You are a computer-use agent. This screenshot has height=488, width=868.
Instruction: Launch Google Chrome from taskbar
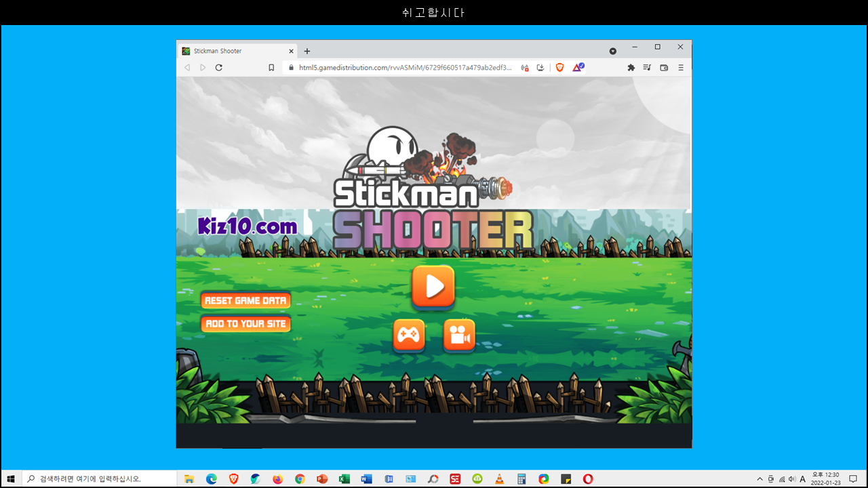coord(300,479)
